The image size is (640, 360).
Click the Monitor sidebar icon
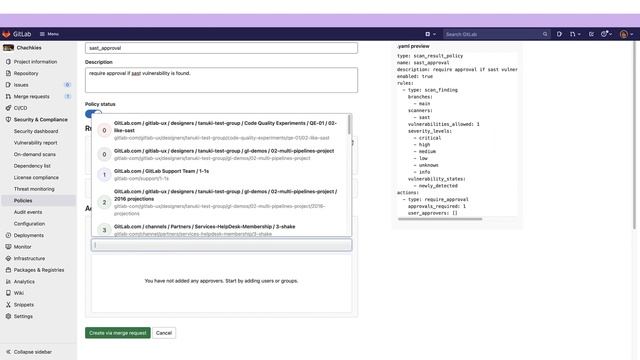point(8,247)
